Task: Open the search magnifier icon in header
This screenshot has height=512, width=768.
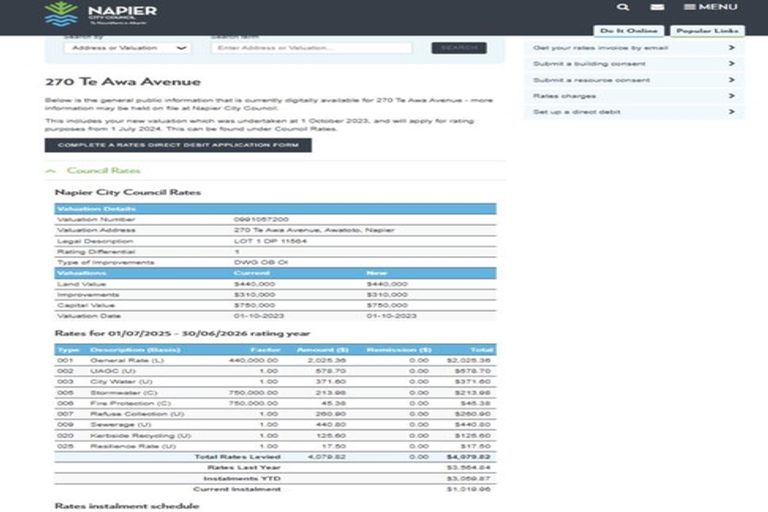Action: (623, 7)
